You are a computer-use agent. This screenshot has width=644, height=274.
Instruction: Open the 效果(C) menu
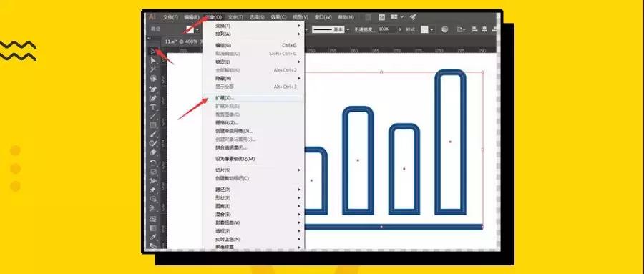[278, 17]
